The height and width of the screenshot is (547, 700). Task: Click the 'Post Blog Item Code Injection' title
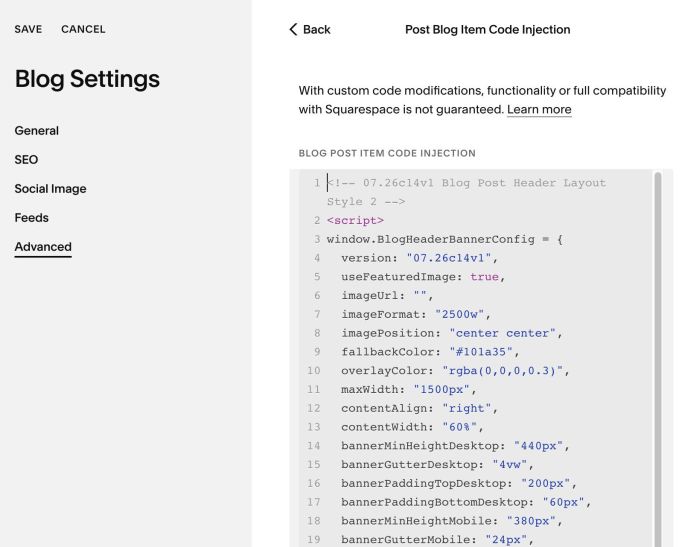pyautogui.click(x=488, y=29)
